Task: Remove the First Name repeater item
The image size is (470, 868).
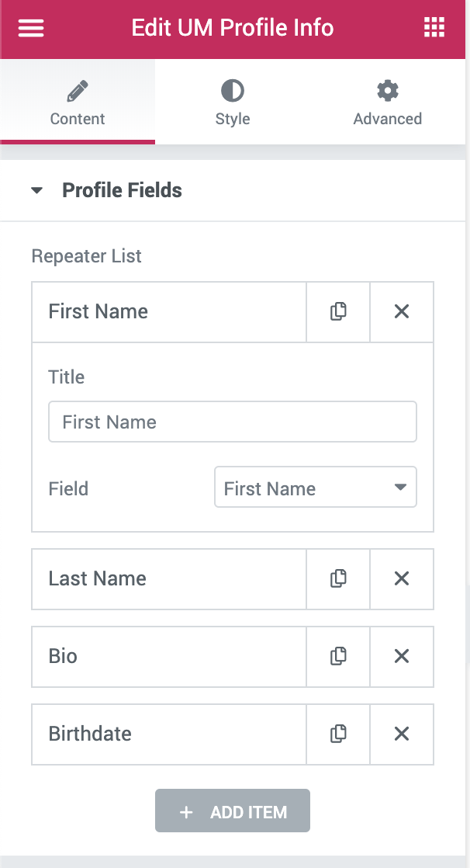Action: click(x=402, y=311)
